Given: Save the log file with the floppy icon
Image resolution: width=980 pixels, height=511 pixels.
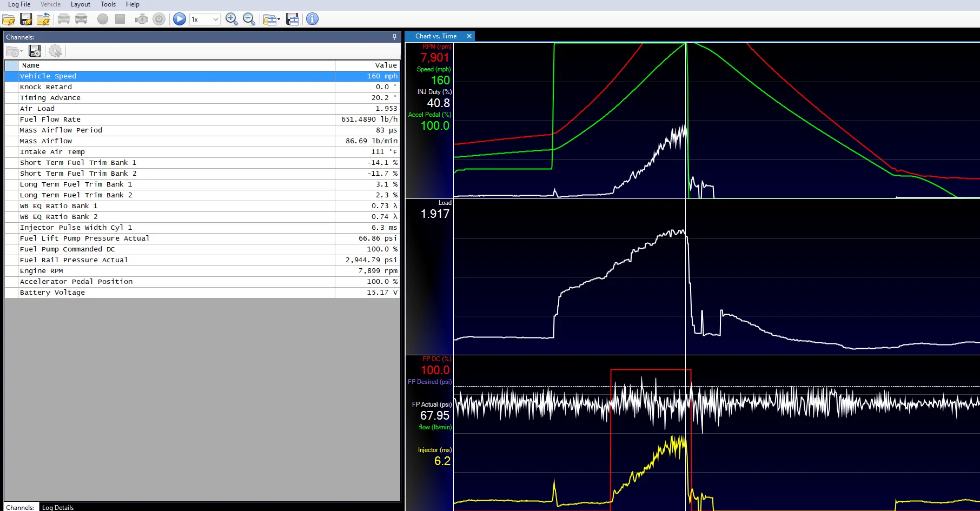Looking at the screenshot, I should coord(26,19).
